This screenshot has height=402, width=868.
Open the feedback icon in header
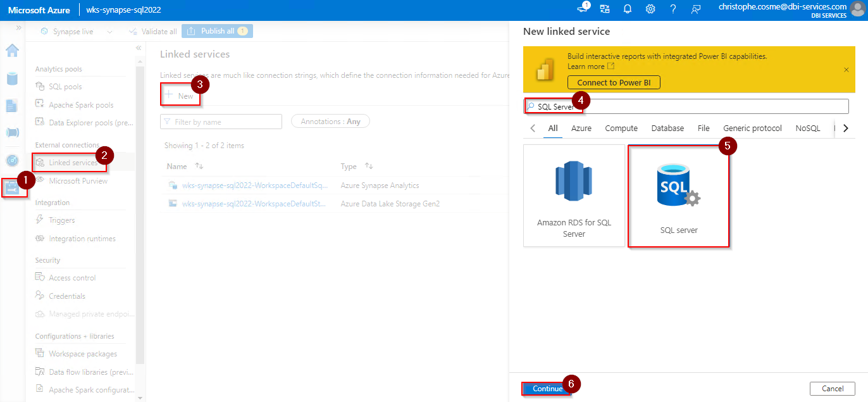tap(696, 9)
